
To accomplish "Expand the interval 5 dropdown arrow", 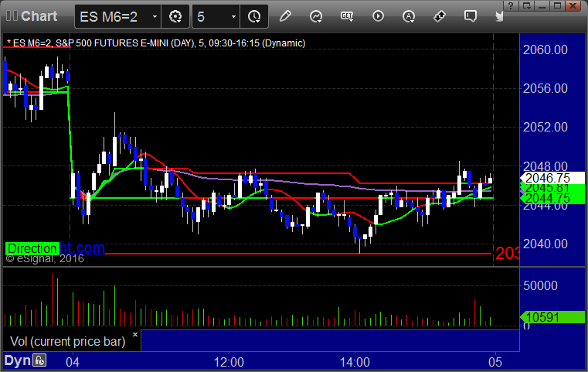I will pos(234,16).
